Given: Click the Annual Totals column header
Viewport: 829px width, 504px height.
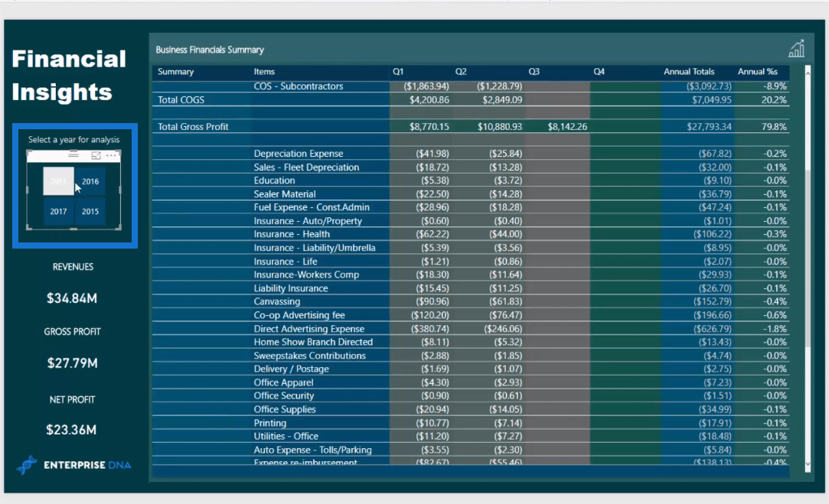Looking at the screenshot, I should click(689, 72).
